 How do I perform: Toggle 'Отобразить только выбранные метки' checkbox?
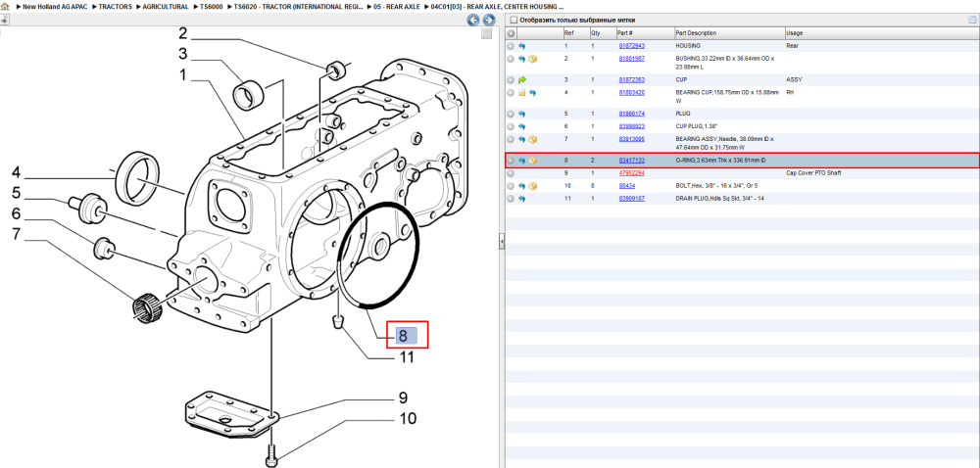tap(513, 20)
